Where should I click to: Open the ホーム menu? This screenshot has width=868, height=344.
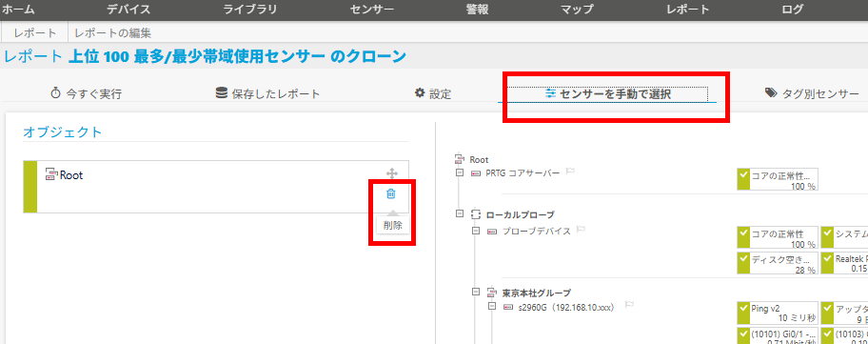[18, 10]
